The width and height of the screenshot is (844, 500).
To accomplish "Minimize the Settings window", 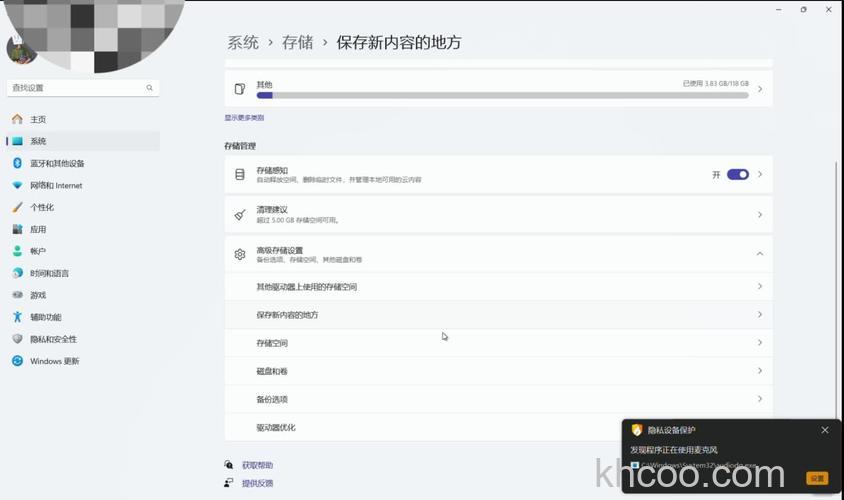I will tap(778, 9).
